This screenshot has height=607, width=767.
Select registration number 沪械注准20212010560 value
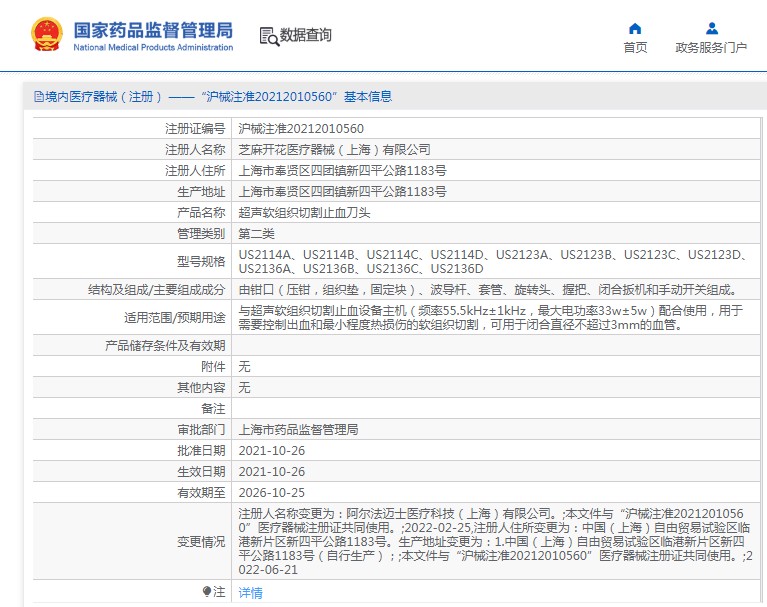(301, 129)
